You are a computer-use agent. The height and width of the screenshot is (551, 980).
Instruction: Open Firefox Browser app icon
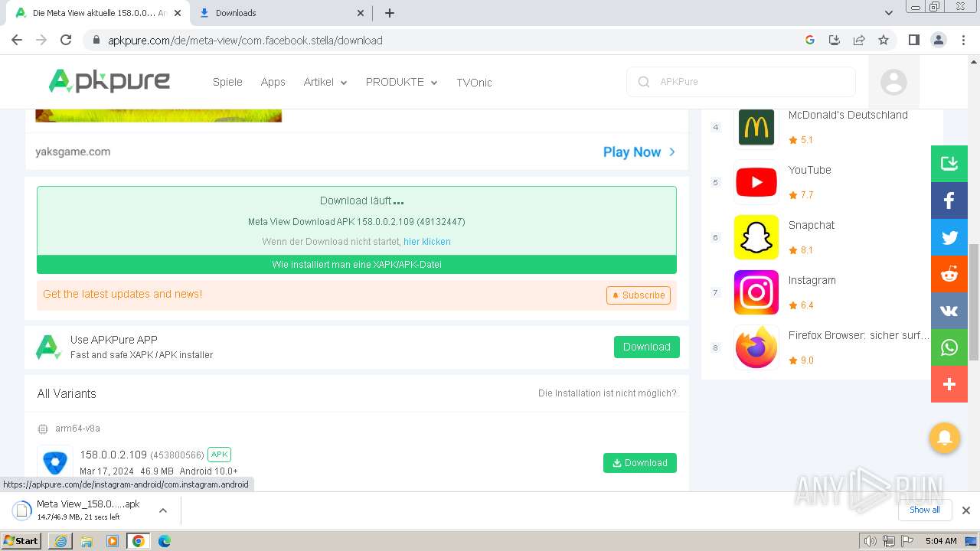[x=756, y=347]
